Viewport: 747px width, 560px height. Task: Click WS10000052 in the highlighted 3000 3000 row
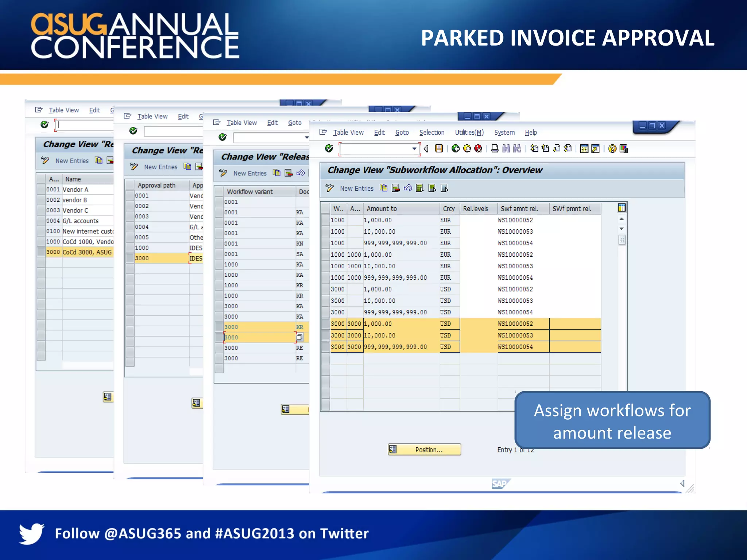tap(515, 324)
